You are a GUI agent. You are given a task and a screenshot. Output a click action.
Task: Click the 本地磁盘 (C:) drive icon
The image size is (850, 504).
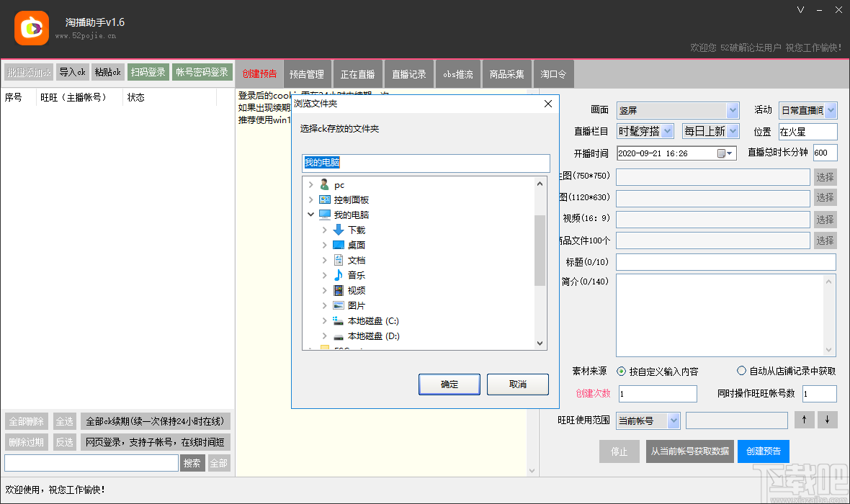tap(339, 321)
